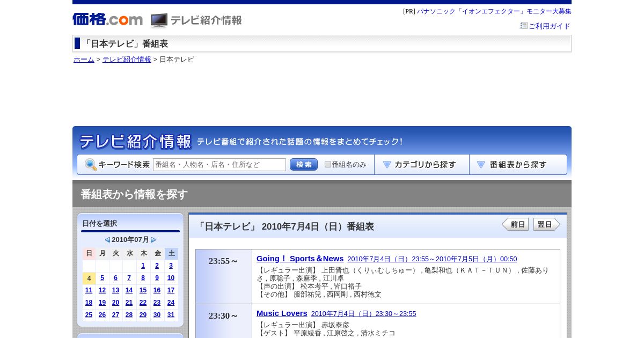Select July 17 in the calendar
This screenshot has width=644, height=338.
[x=171, y=290]
